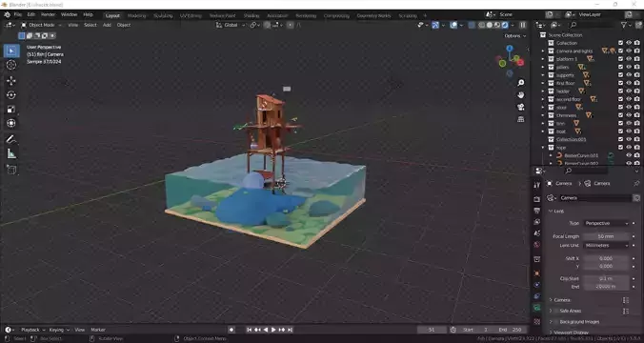This screenshot has width=644, height=343.
Task: Click the pan view hand icon
Action: click(x=521, y=95)
